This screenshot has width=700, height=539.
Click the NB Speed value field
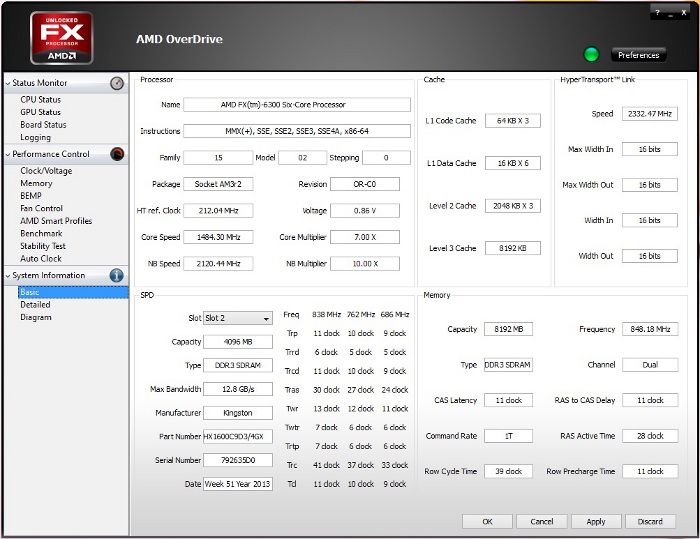click(218, 263)
